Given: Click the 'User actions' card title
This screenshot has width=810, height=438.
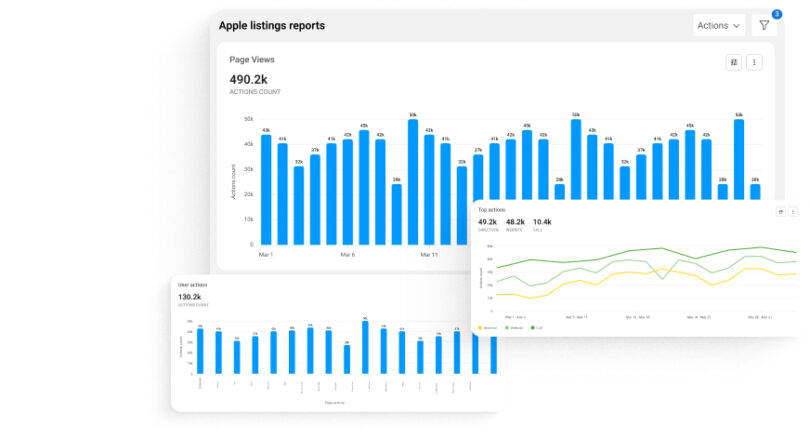Looking at the screenshot, I should pos(192,285).
